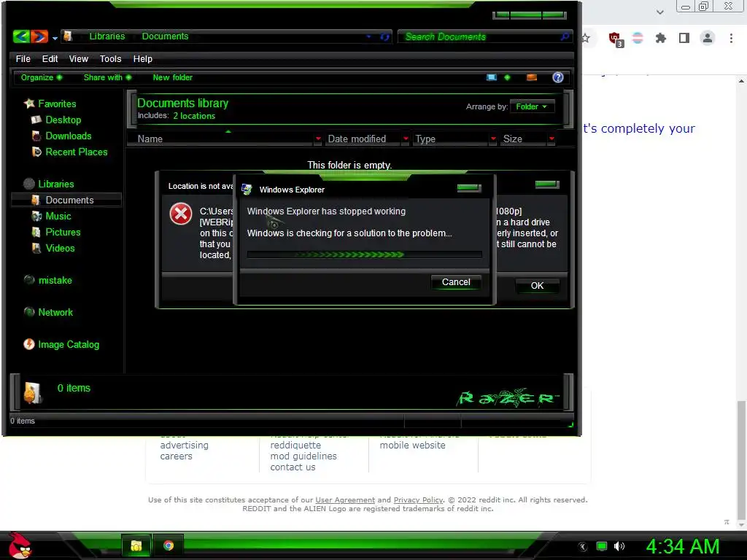Click the orange Forward arrow in Explorer
The width and height of the screenshot is (747, 560).
(39, 36)
